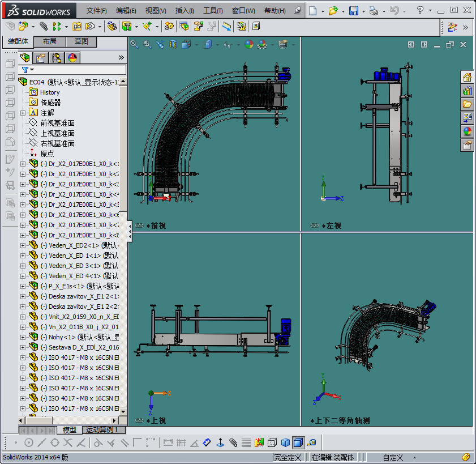Click Edit Appearance color ball icon
The image size is (476, 464).
tap(249, 44)
